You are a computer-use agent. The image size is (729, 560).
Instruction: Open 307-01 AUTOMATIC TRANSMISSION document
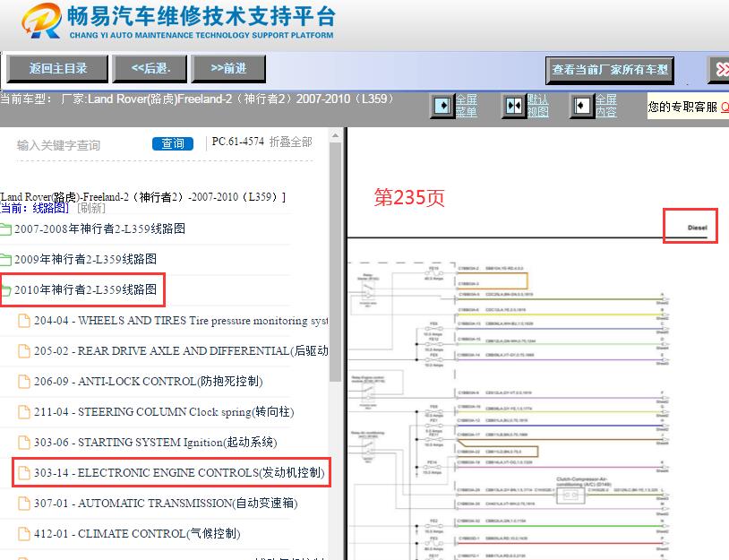(x=166, y=504)
